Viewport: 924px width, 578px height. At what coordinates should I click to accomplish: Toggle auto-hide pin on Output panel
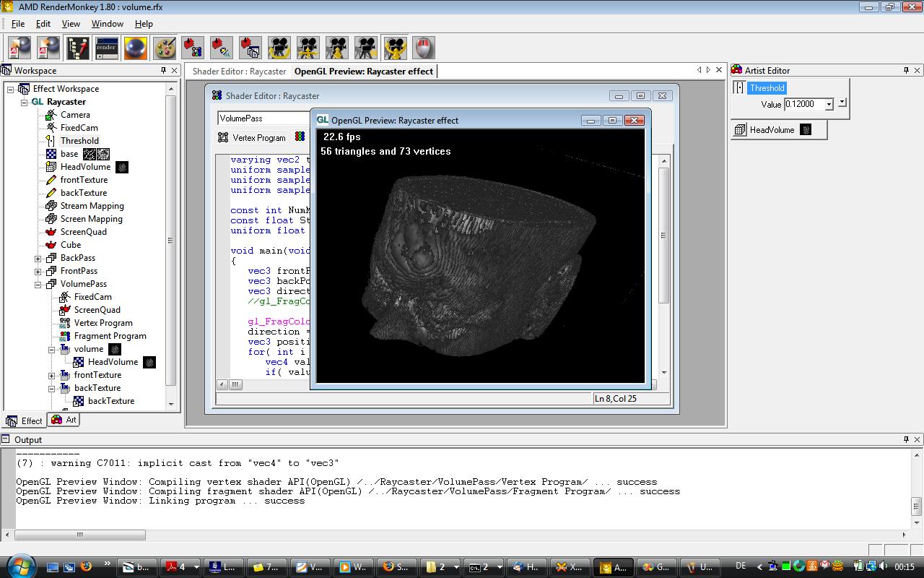click(x=906, y=439)
